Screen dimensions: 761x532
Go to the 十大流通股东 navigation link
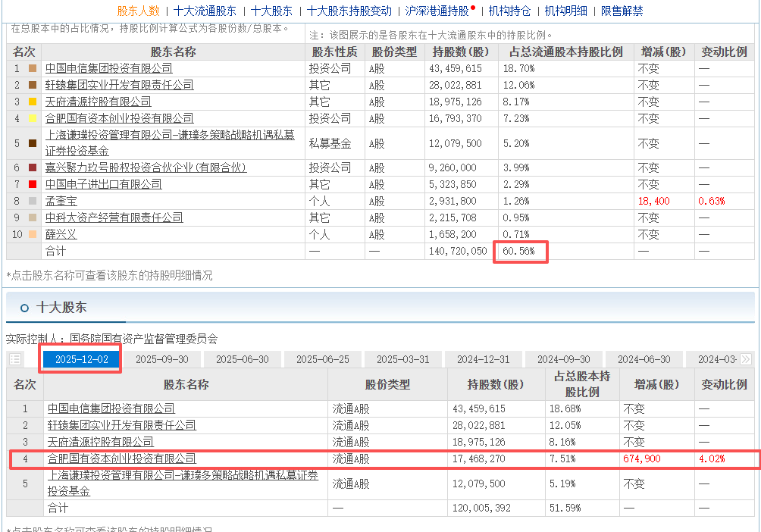point(205,11)
